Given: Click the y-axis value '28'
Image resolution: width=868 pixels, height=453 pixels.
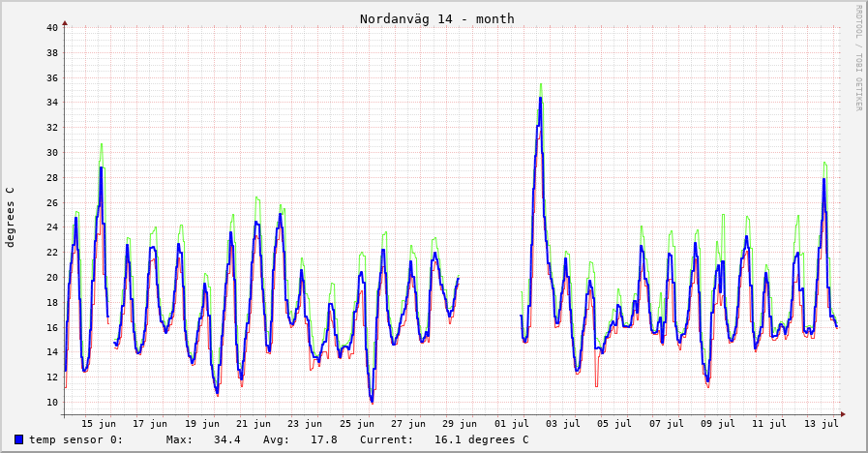Looking at the screenshot, I should click(x=52, y=178).
